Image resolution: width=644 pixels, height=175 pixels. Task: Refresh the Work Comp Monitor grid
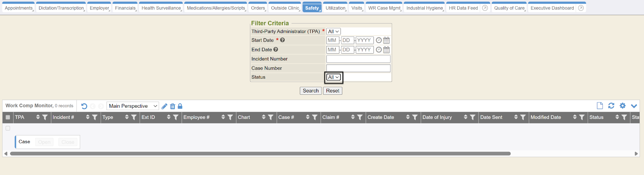[x=611, y=106]
